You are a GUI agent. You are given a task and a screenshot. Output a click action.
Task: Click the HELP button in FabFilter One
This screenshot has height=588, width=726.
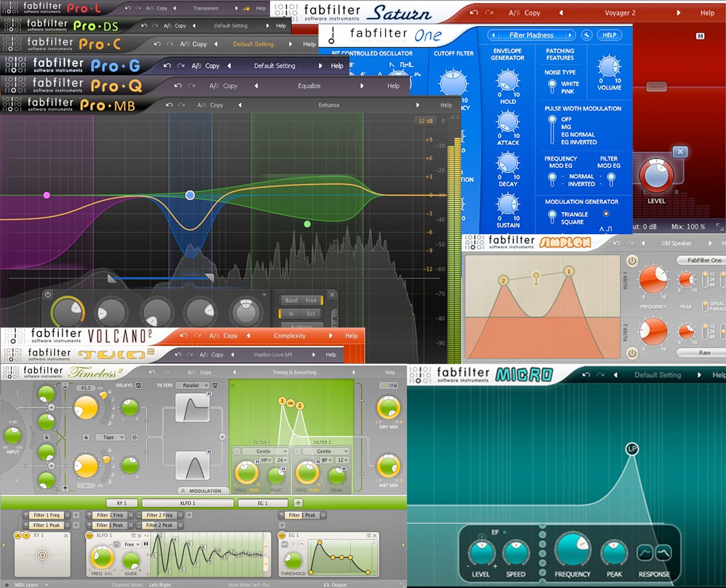[609, 35]
